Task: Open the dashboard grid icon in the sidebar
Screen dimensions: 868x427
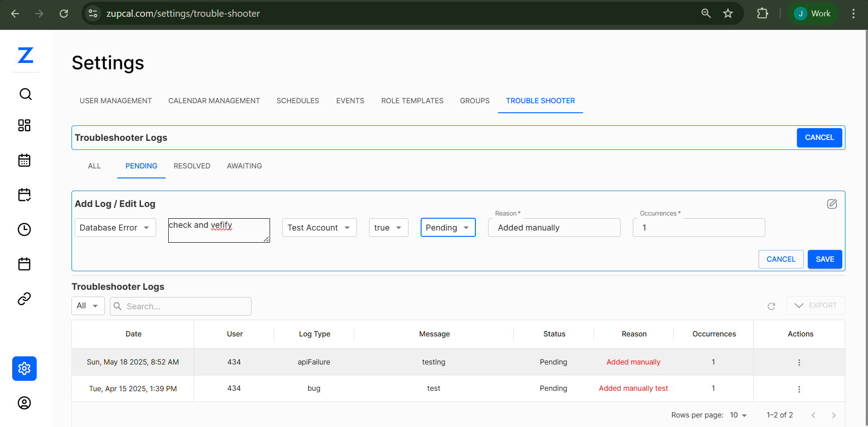Action: pyautogui.click(x=24, y=125)
